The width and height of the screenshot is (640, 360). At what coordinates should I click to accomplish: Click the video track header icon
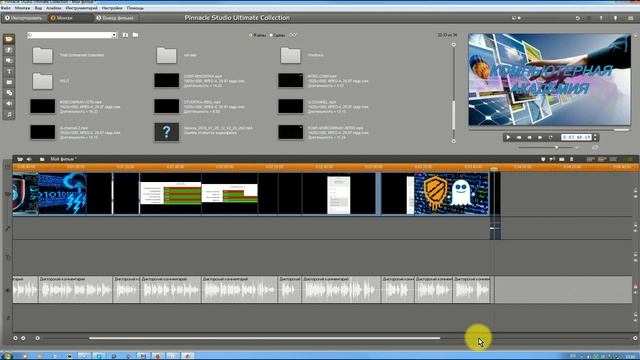(7, 194)
